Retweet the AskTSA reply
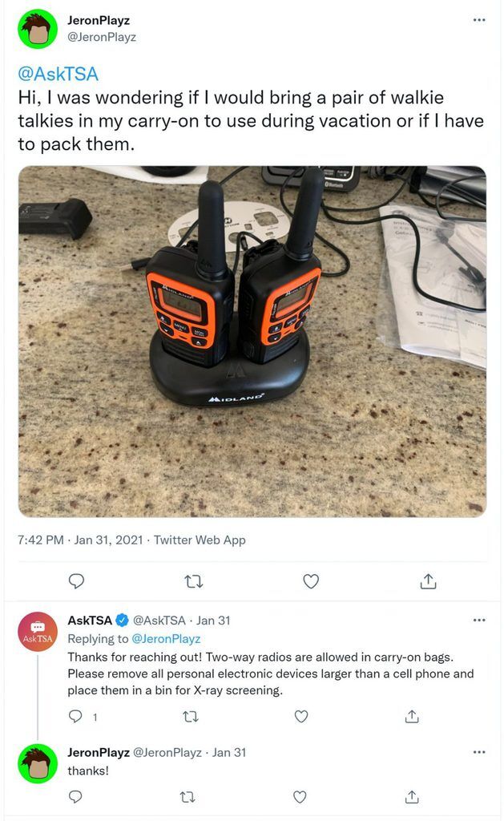The image size is (504, 821). [191, 716]
